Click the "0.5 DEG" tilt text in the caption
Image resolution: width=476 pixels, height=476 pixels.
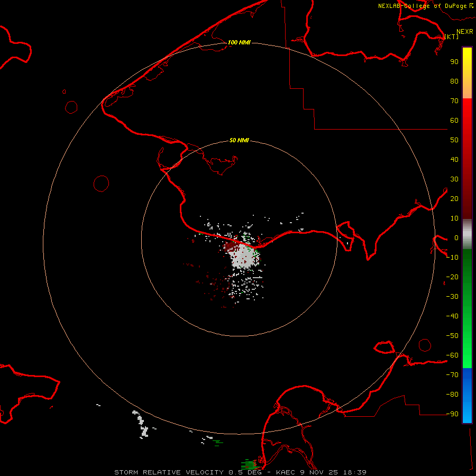pos(245,472)
